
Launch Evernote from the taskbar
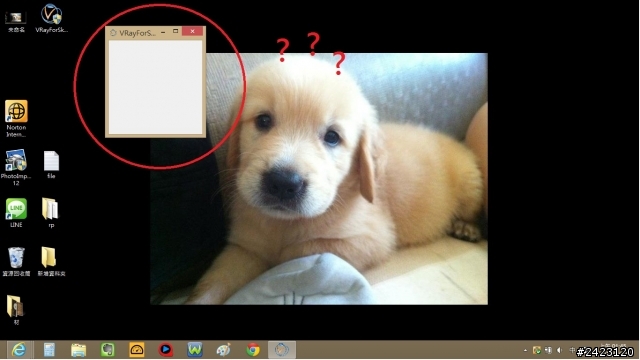(x=107, y=350)
